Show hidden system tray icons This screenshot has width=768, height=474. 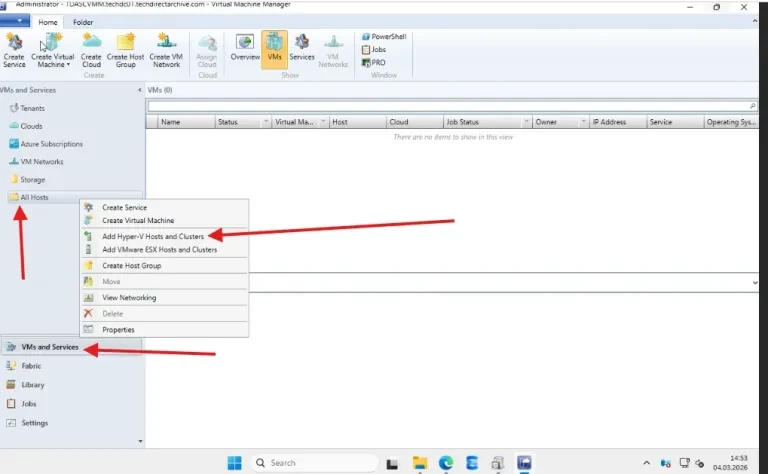point(647,463)
